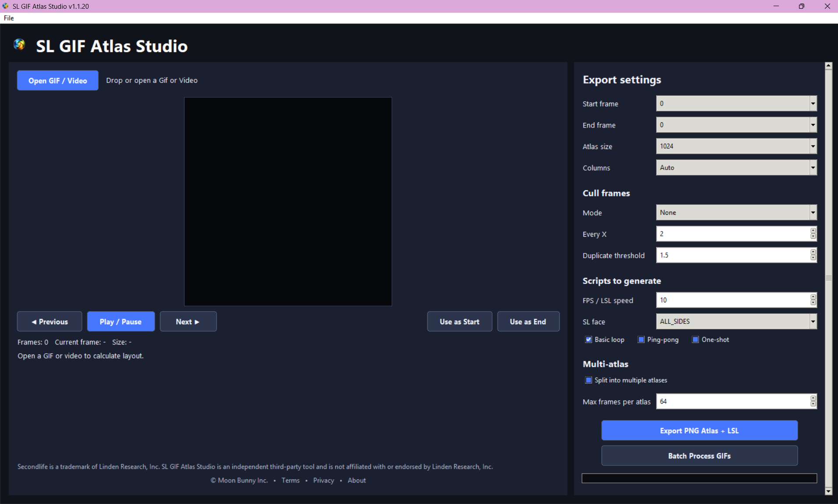
Task: Click Batch Process GIFs button
Action: click(x=700, y=456)
